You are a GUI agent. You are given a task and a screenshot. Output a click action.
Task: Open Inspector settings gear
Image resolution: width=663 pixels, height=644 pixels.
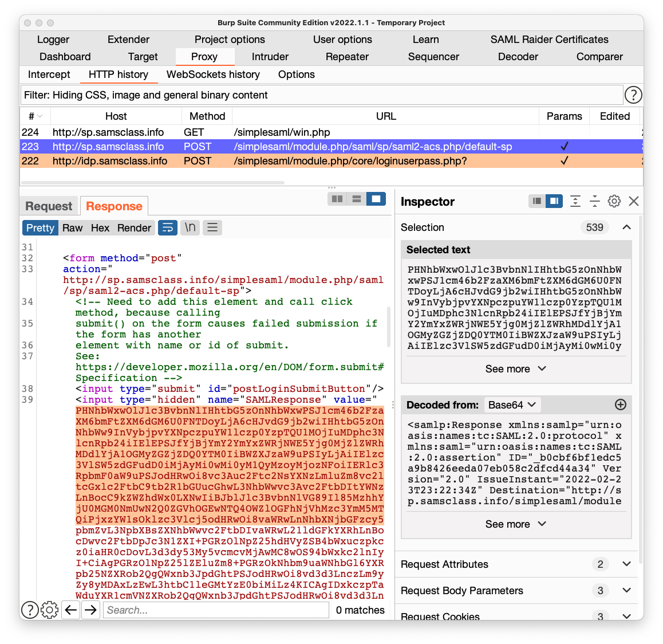[614, 201]
